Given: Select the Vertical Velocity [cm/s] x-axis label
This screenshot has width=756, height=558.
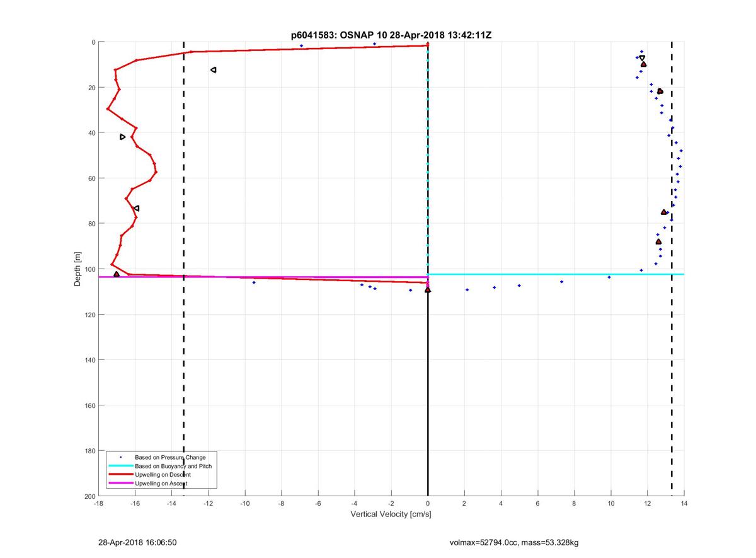Looking at the screenshot, I should 391,514.
